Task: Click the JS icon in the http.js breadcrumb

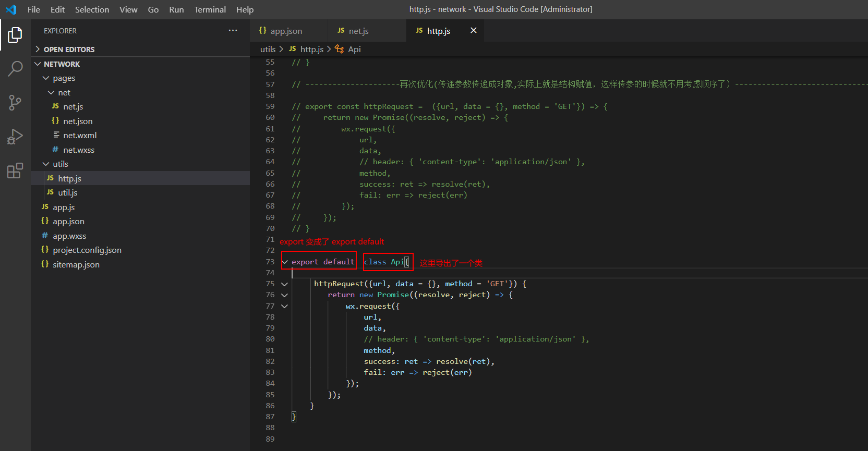Action: (x=293, y=49)
